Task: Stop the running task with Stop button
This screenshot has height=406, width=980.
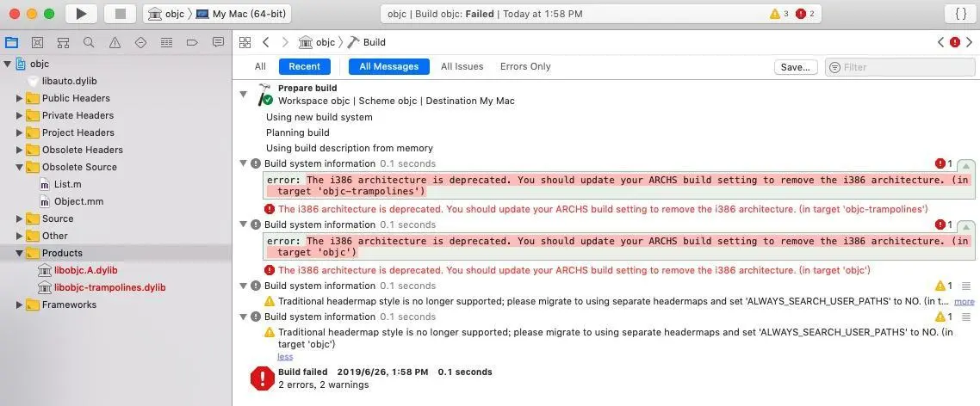Action: pyautogui.click(x=119, y=13)
